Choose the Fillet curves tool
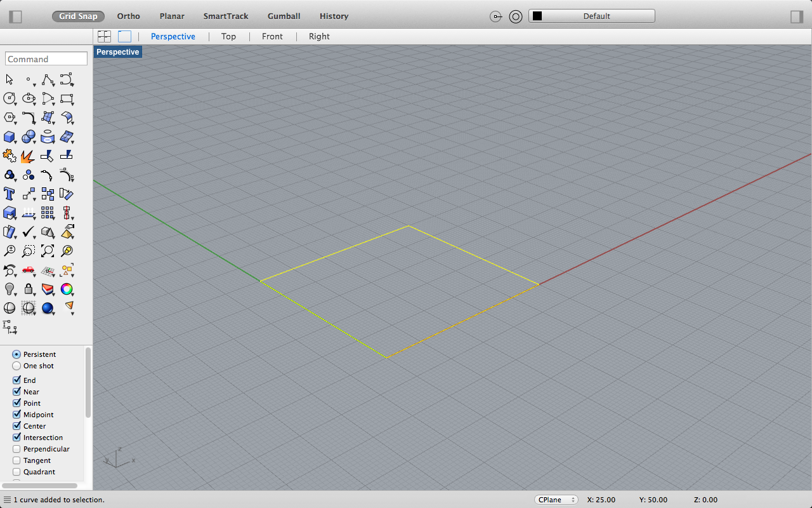 click(x=29, y=117)
